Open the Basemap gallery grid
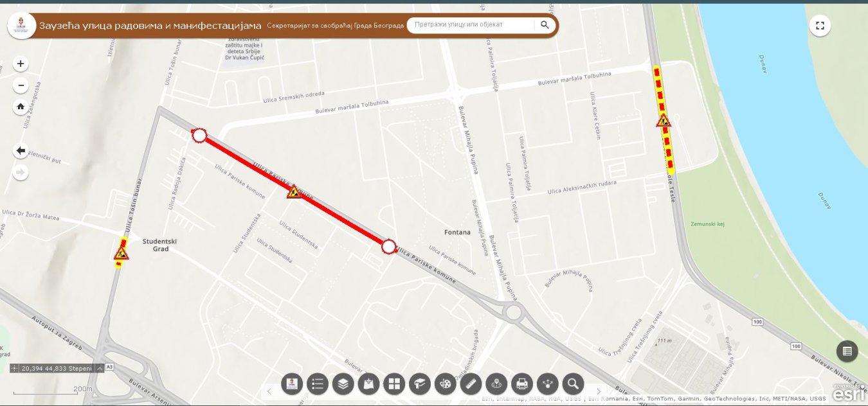 point(394,384)
